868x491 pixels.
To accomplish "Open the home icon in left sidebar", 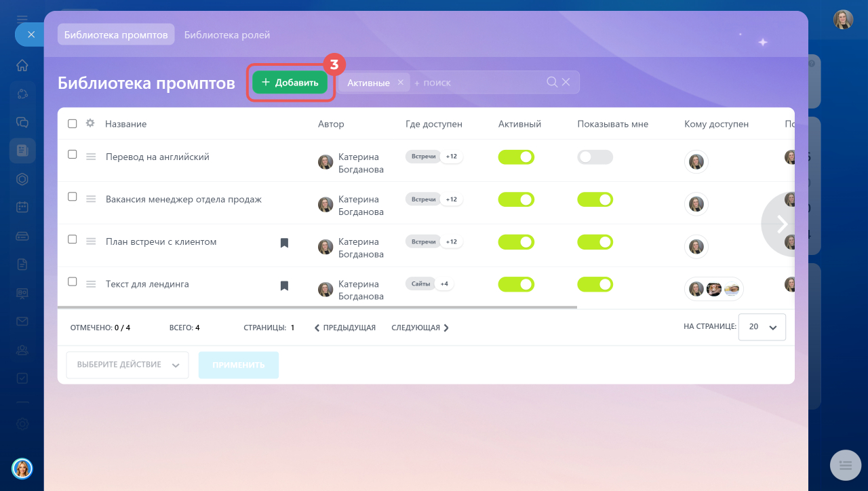I will [x=22, y=66].
